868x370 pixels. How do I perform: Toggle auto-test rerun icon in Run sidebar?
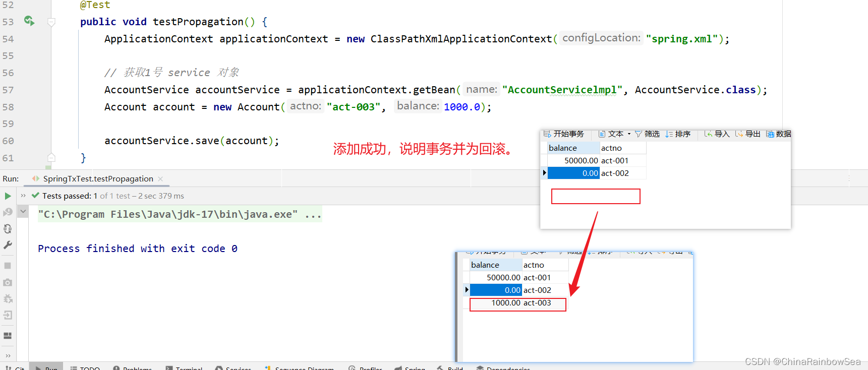[x=8, y=229]
